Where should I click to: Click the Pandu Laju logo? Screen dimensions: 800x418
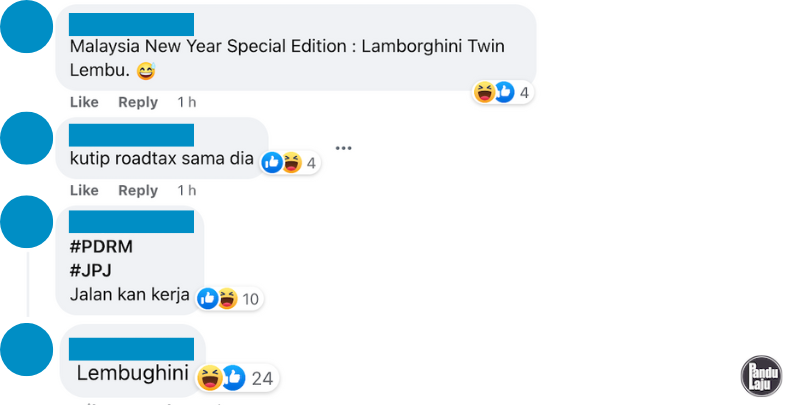coord(761,375)
